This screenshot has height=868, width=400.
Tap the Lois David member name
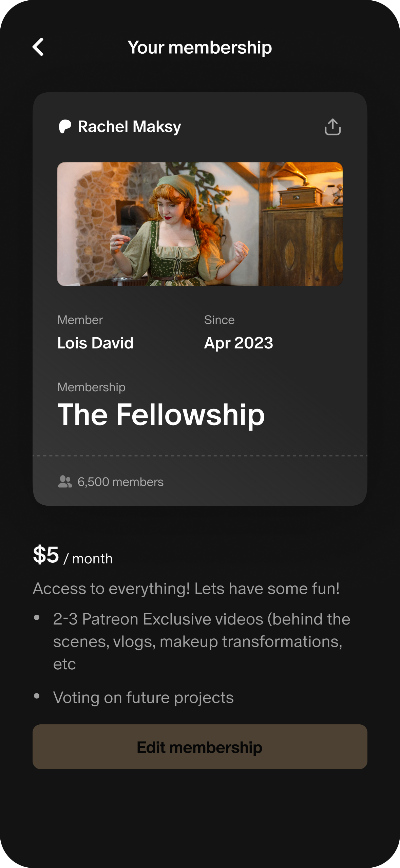click(x=95, y=343)
